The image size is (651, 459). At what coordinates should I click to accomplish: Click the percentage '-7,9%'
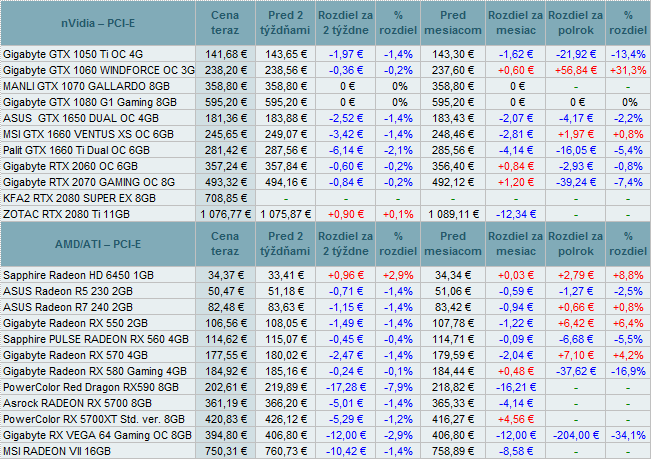[398, 388]
